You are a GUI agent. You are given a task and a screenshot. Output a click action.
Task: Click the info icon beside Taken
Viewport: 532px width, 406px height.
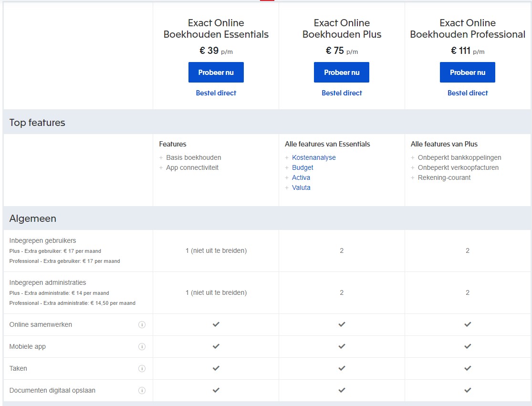142,368
